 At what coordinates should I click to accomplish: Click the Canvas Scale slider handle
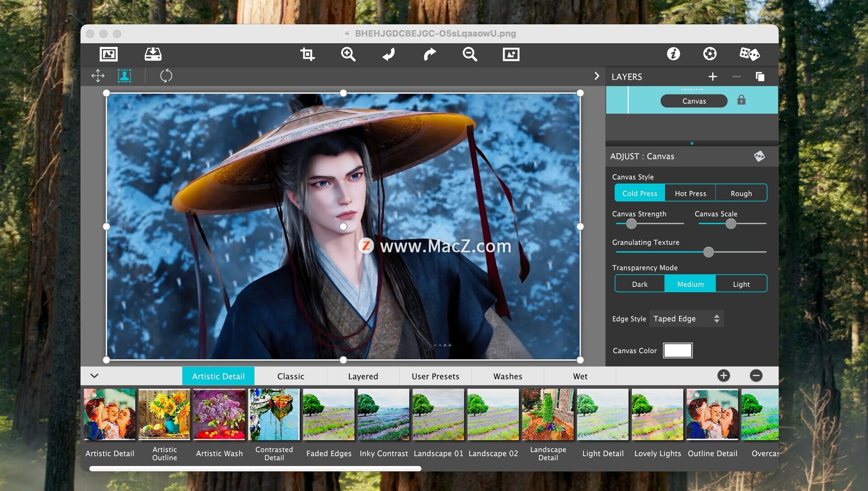click(731, 224)
